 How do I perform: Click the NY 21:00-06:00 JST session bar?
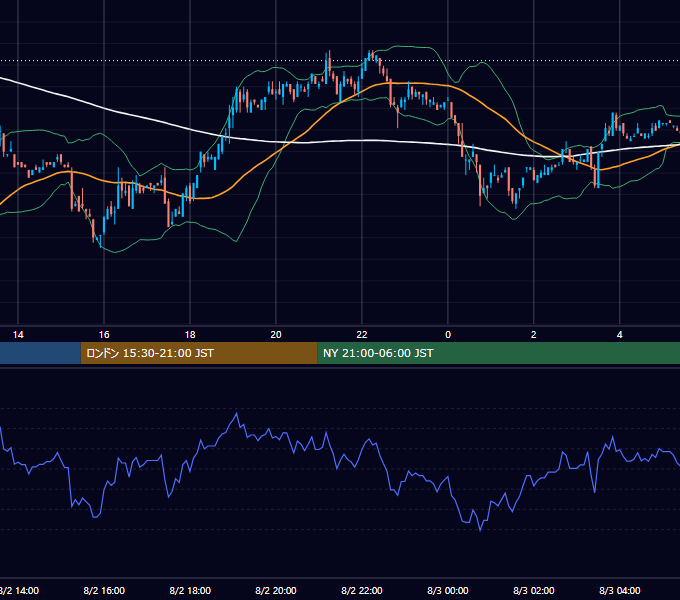click(x=498, y=353)
